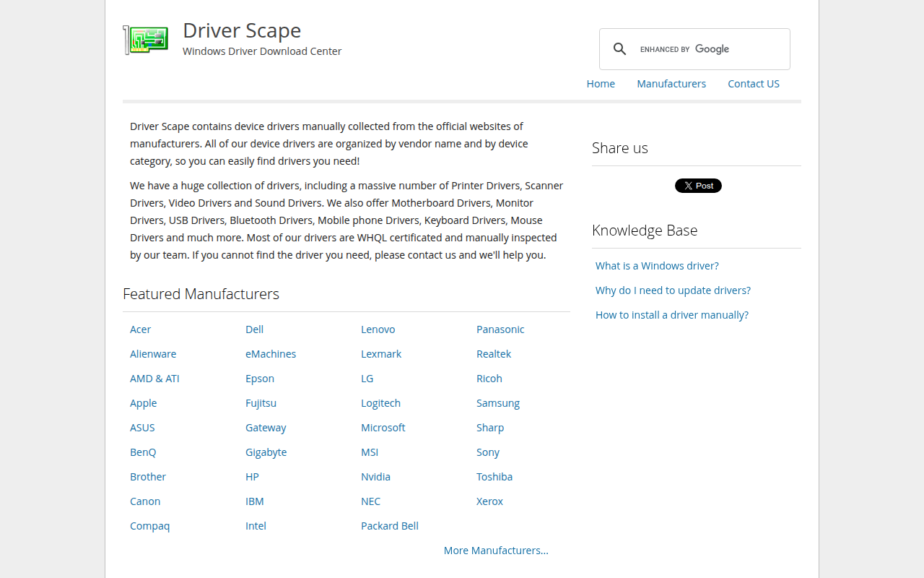The height and width of the screenshot is (578, 924).
Task: Open the Microsoft drivers link
Action: [383, 428]
